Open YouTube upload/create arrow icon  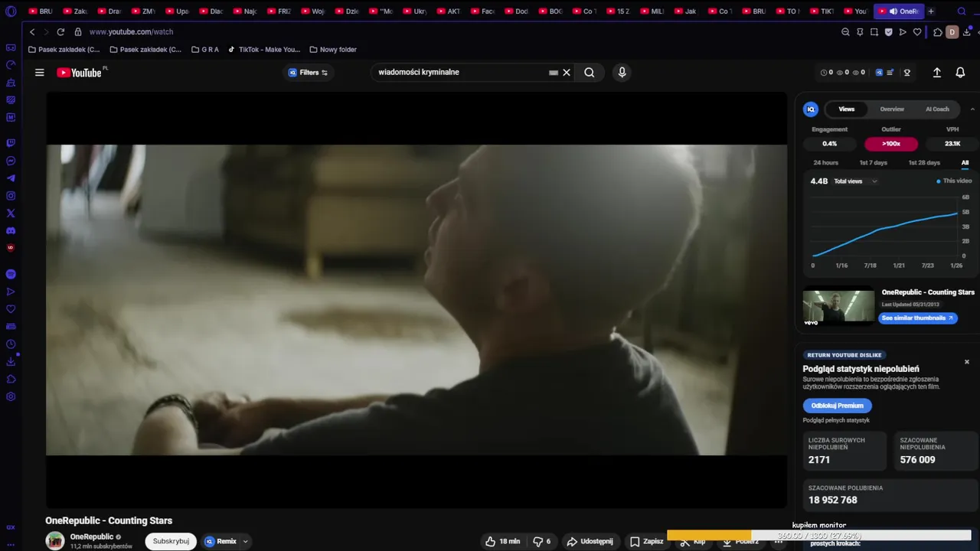tap(937, 73)
